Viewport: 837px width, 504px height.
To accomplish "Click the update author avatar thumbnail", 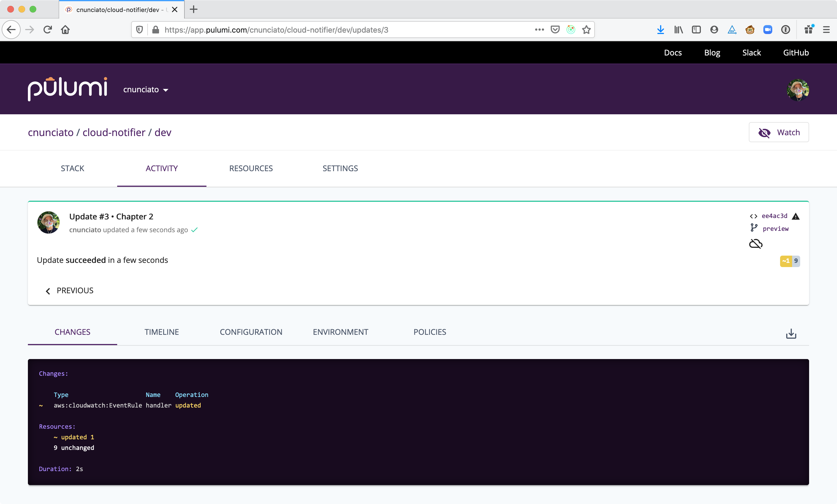I will [x=49, y=222].
